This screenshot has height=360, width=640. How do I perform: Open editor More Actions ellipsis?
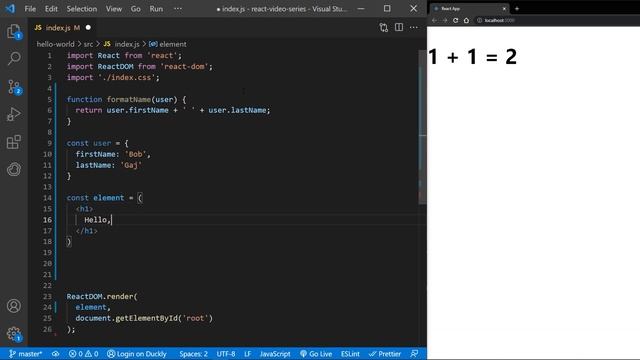[413, 27]
